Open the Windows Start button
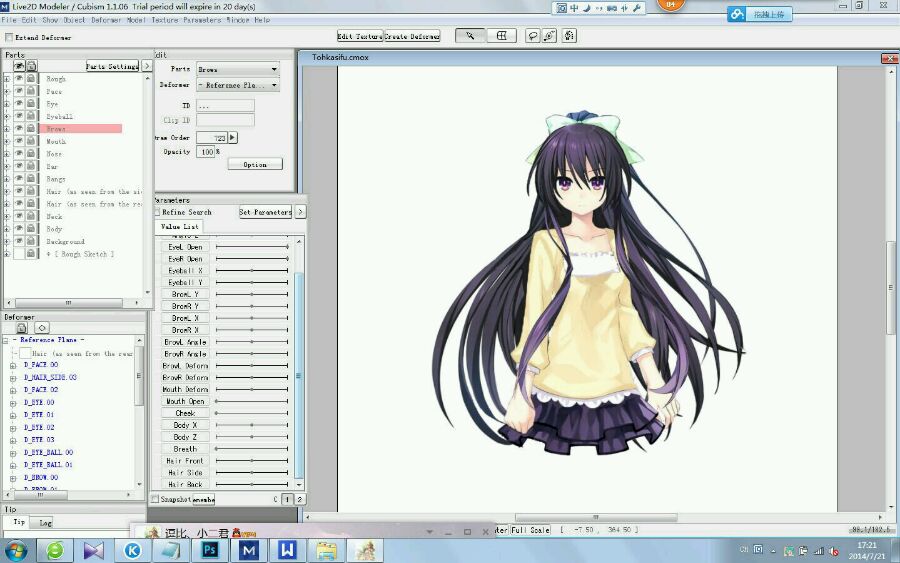The height and width of the screenshot is (563, 900). point(16,550)
